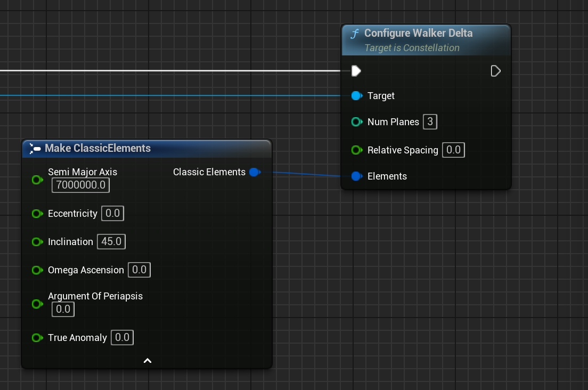588x390 pixels.
Task: Click the execution input pin on Configure Walker Delta
Action: (x=356, y=71)
